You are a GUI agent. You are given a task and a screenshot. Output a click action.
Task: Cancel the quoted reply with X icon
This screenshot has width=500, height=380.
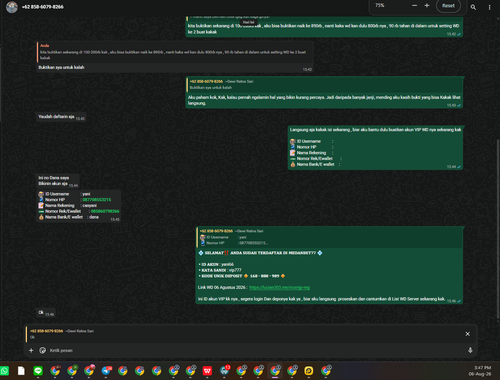[468, 334]
